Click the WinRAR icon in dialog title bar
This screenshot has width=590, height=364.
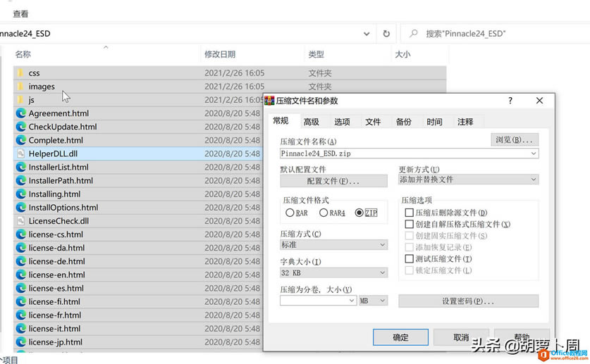pos(269,101)
